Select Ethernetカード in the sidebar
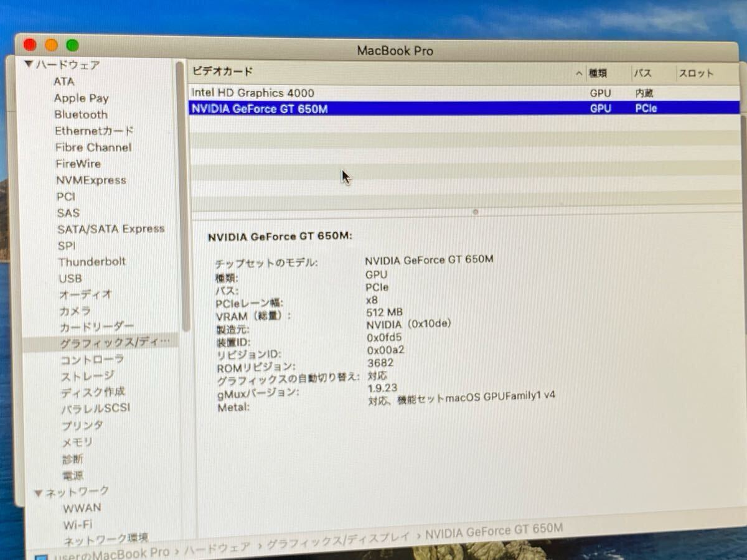 [x=94, y=131]
